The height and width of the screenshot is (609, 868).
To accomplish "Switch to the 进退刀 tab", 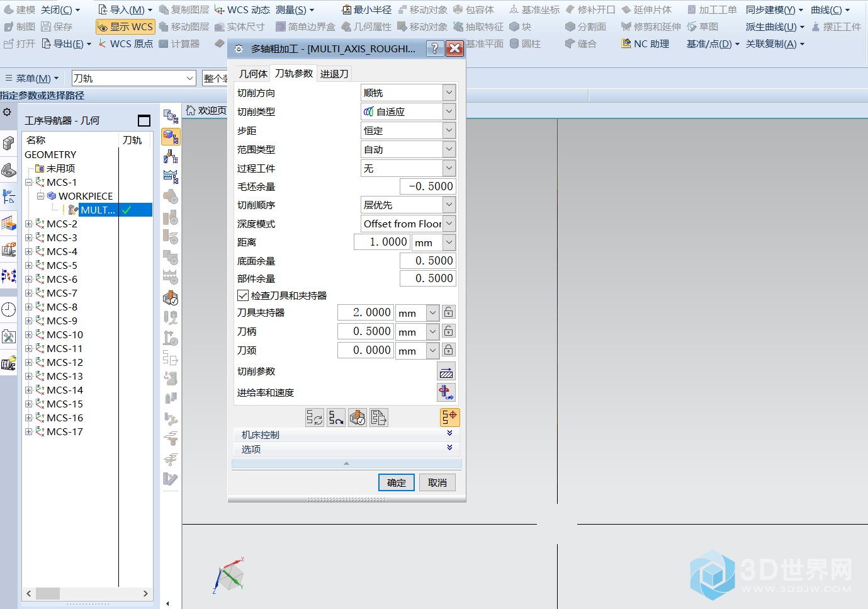I will pos(334,74).
